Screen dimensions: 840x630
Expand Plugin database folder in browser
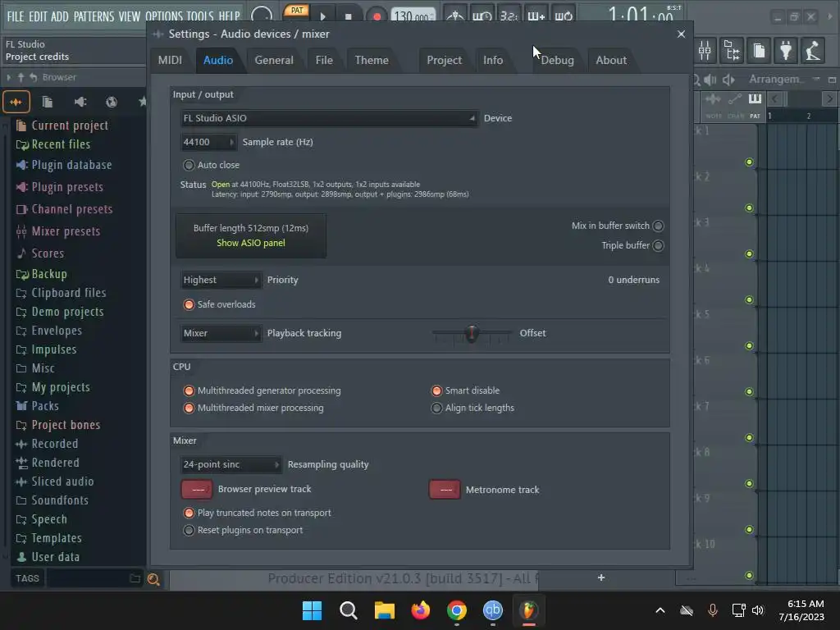[x=71, y=165]
